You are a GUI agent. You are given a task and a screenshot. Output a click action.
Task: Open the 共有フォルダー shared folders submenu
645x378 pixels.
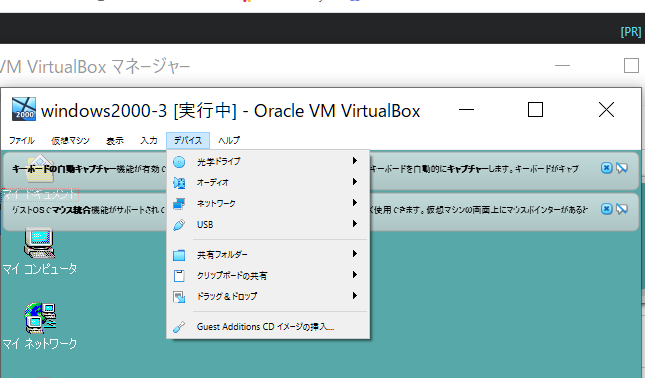(268, 255)
